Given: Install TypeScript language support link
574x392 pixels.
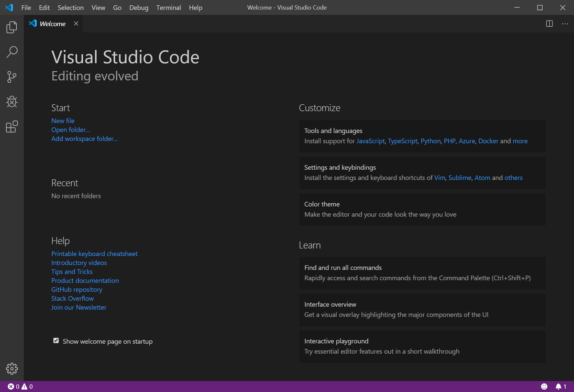Looking at the screenshot, I should (x=403, y=141).
